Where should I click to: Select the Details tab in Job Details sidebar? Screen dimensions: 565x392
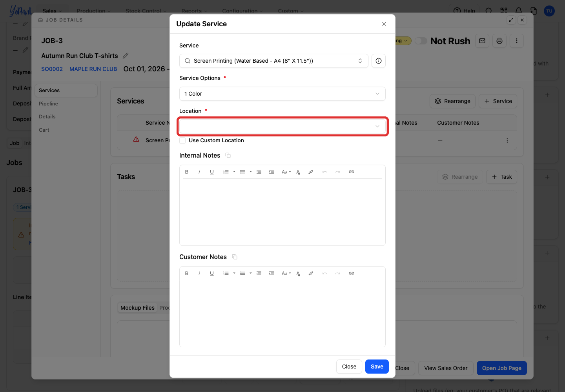[47, 116]
